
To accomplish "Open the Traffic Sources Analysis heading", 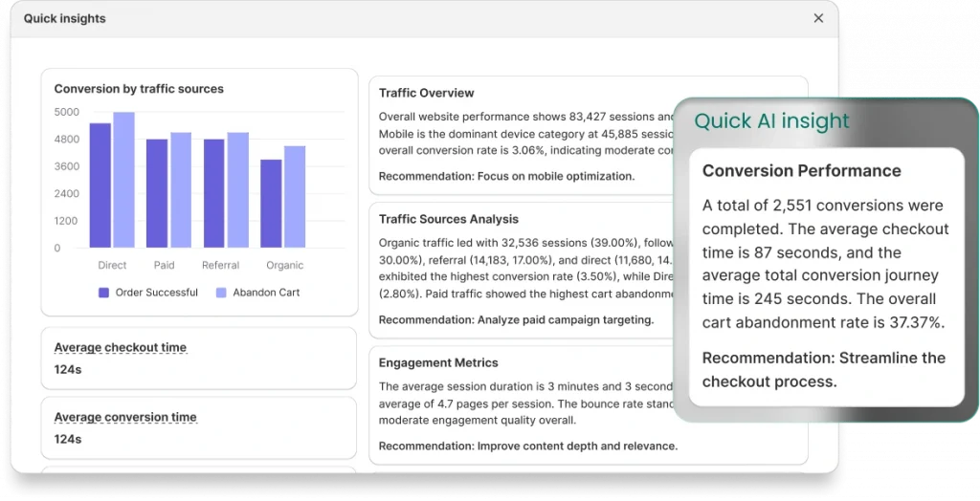I will pyautogui.click(x=448, y=219).
